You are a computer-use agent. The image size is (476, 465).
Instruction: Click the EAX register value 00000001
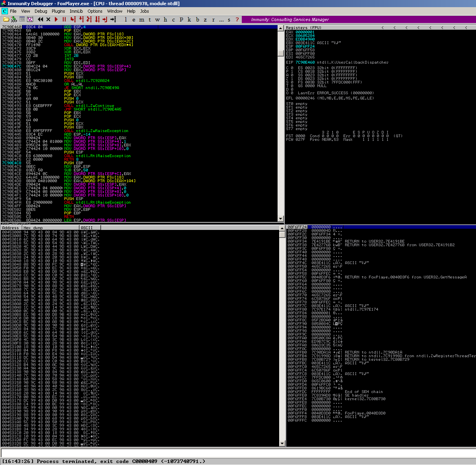305,32
